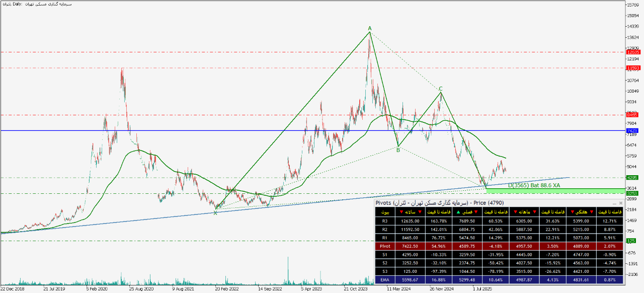Select the point X pattern label
Screen dimensions: 644x293
[x=215, y=213]
